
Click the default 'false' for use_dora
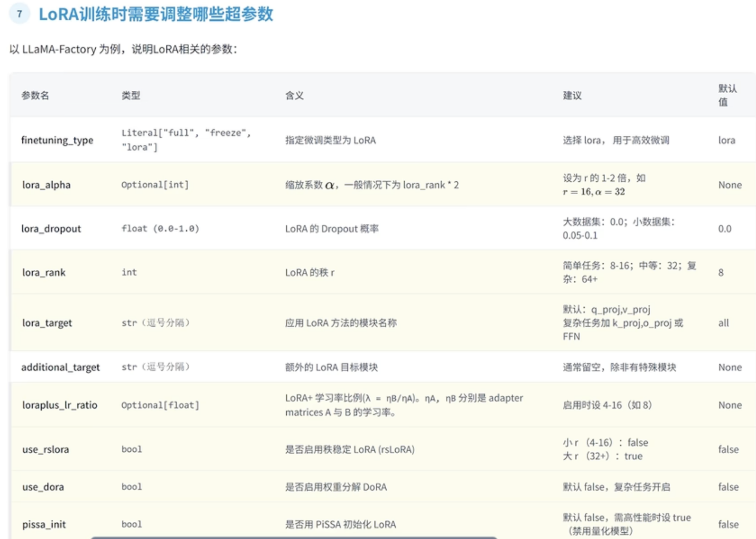pos(728,487)
